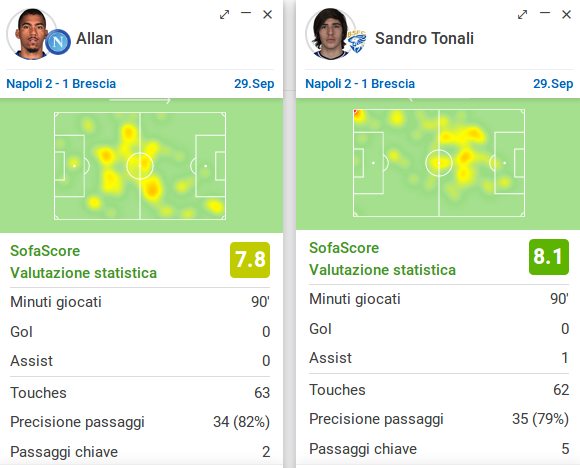Click Tonali's heatmap pitch
The image size is (580, 468).
tap(439, 163)
